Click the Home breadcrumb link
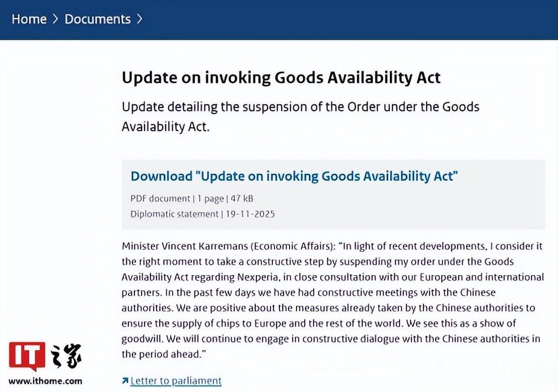 click(x=29, y=19)
